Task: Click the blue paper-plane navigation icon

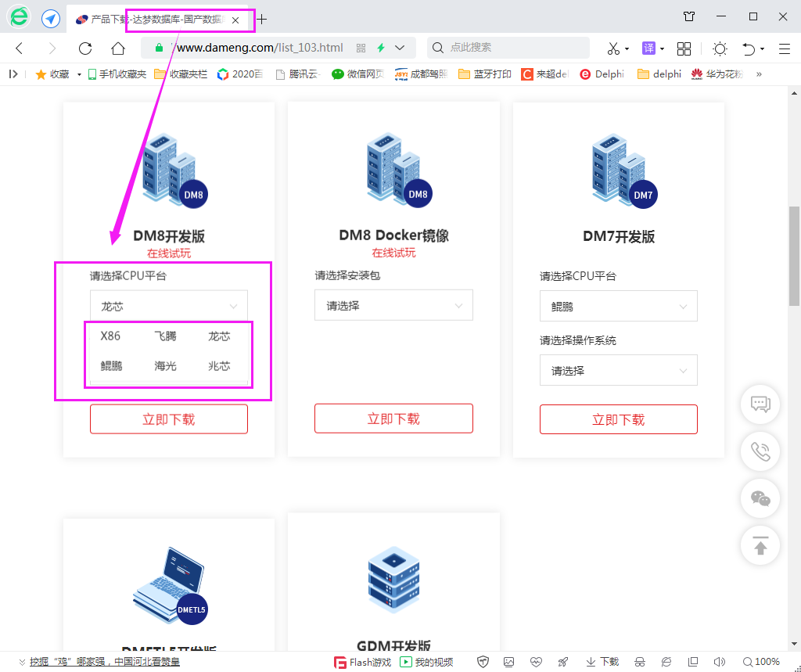Action: point(51,19)
